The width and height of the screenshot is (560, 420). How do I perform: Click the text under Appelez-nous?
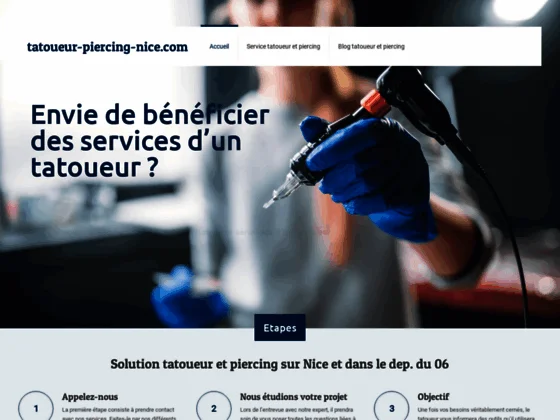point(119,414)
